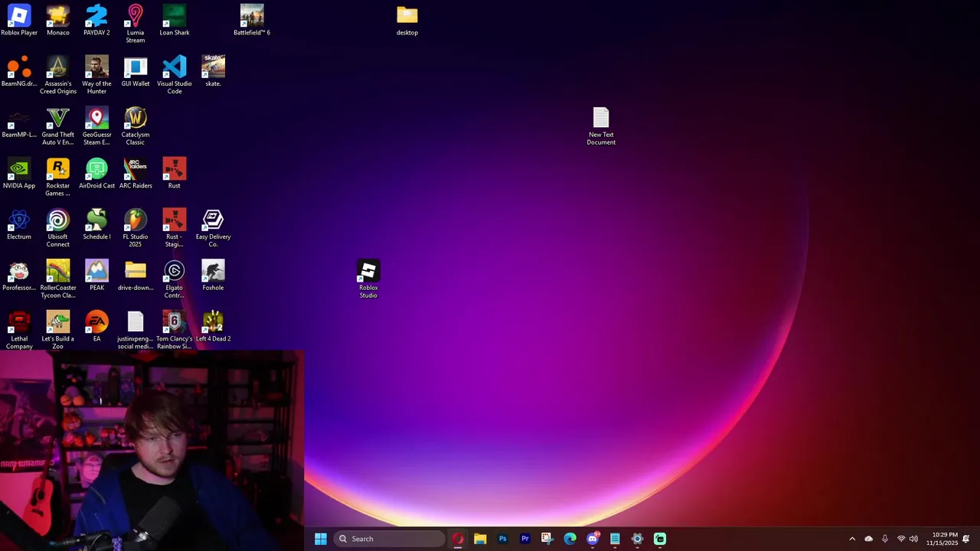980x551 pixels.
Task: Select the folder named desktop
Action: pos(407,21)
